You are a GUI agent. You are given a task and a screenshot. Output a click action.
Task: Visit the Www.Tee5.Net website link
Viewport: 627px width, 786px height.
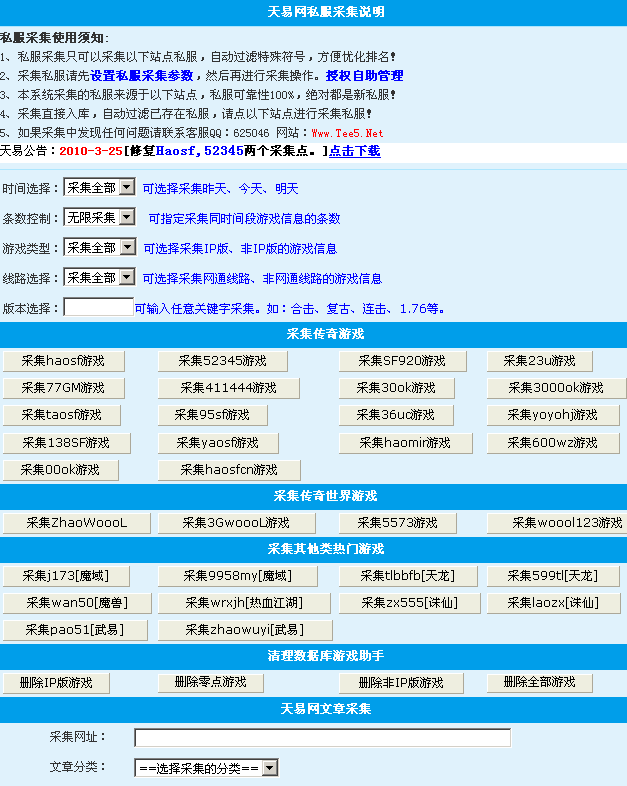tap(347, 132)
